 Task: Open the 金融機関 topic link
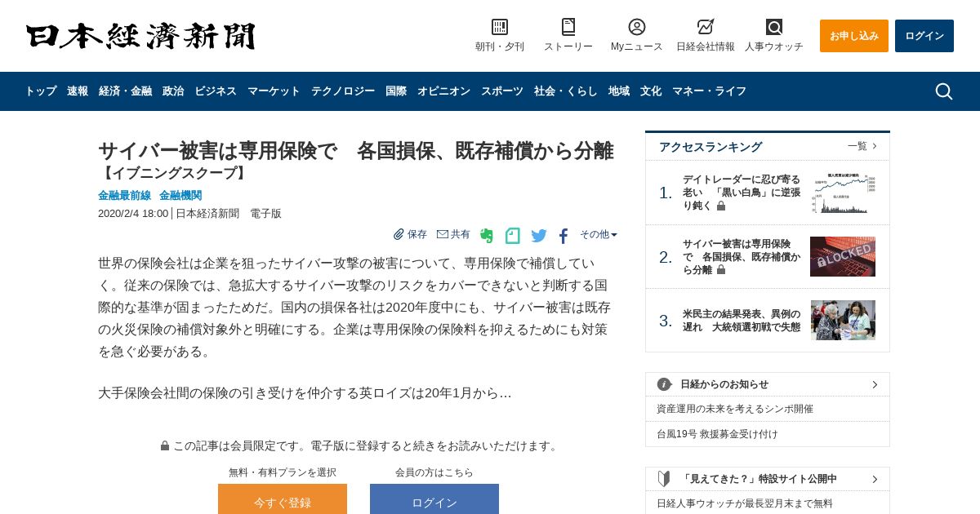(180, 196)
